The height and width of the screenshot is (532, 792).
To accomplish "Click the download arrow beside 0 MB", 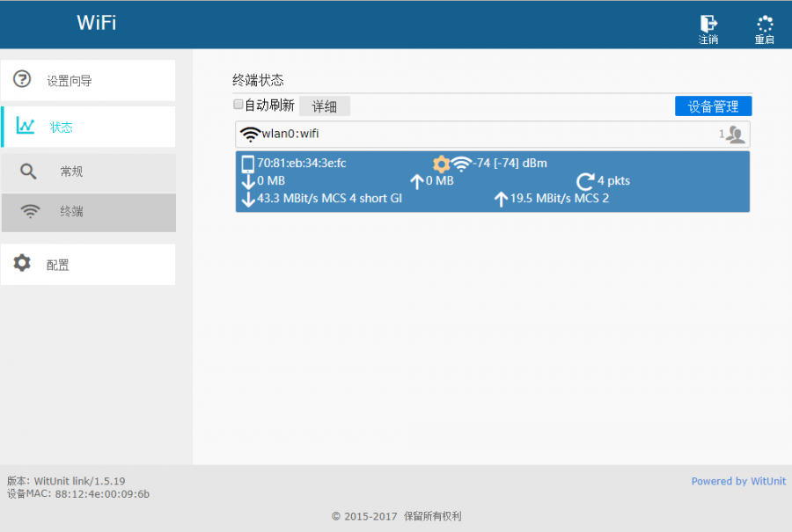I will pos(248,181).
